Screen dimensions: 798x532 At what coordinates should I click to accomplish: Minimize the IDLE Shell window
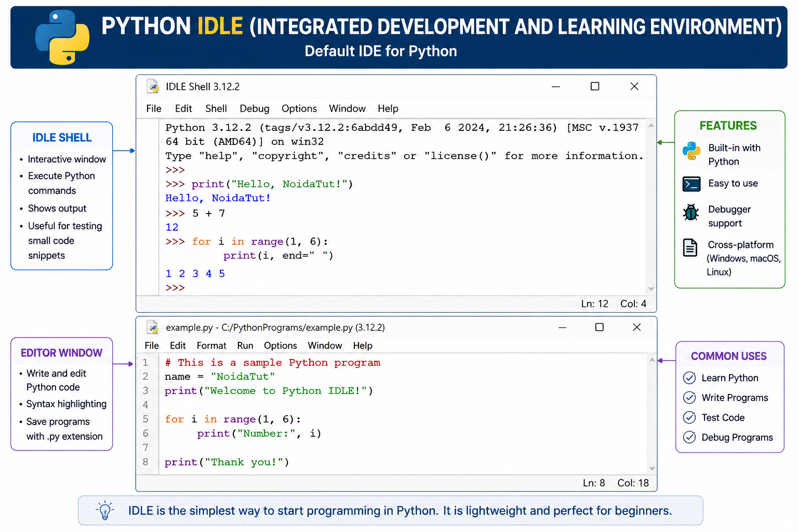(x=556, y=86)
